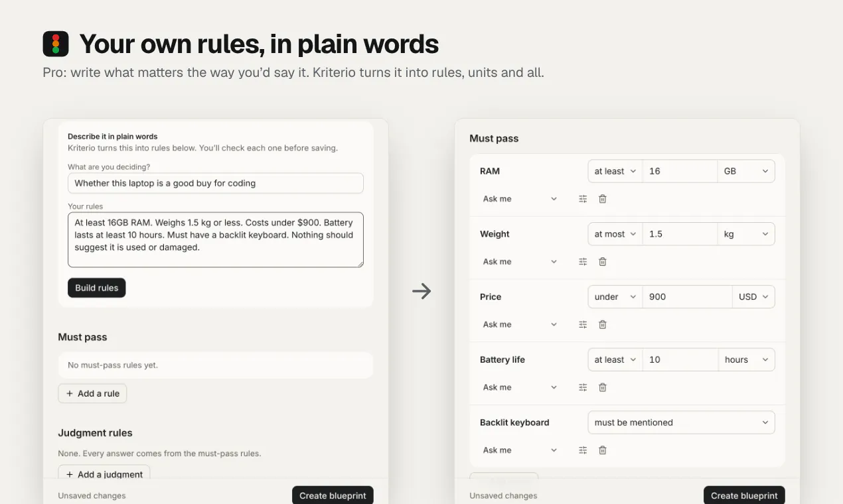Click the 'Judgment rules' heading in left panel
Image resolution: width=843 pixels, height=504 pixels.
pos(95,433)
